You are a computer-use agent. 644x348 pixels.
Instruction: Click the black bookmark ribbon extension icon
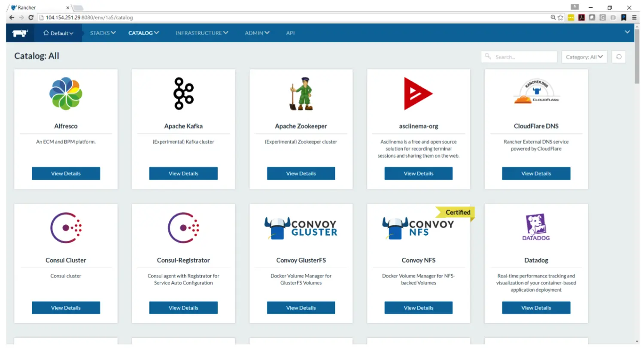click(x=624, y=18)
